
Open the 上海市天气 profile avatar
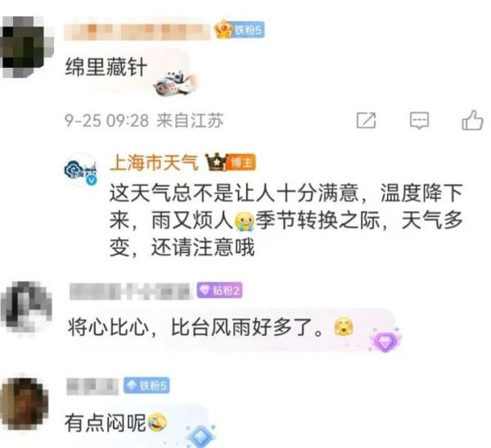81,170
